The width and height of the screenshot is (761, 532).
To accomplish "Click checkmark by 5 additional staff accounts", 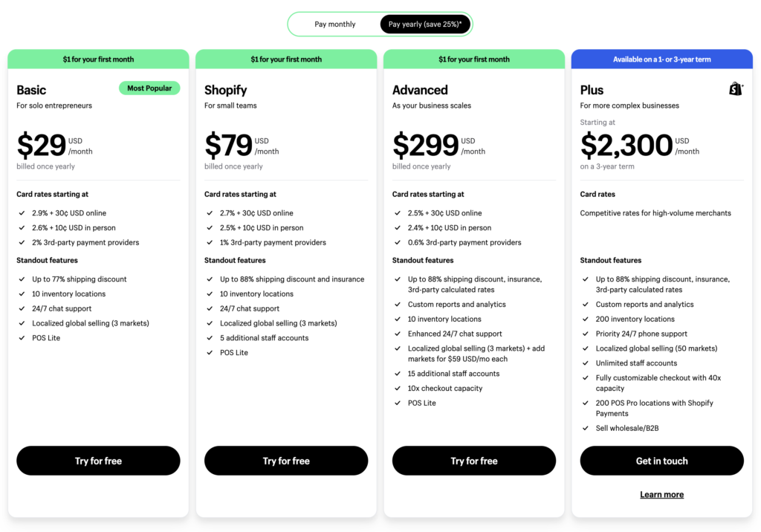I will pos(209,338).
